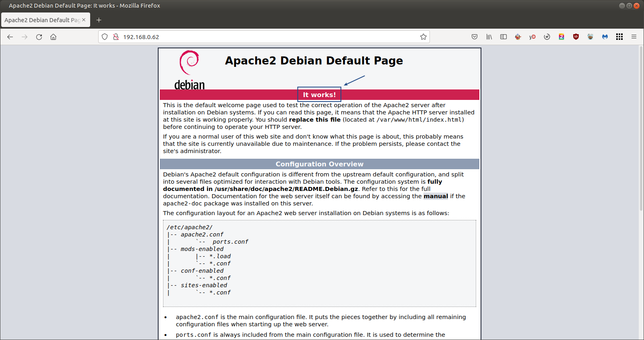Click '/var/www/html/index.html' path text

419,120
